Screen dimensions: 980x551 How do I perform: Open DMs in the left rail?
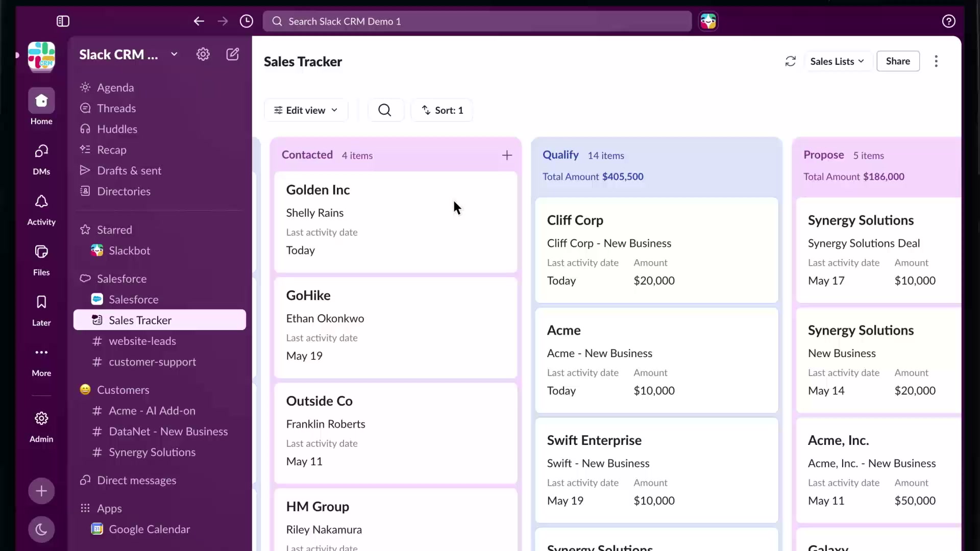click(x=41, y=159)
